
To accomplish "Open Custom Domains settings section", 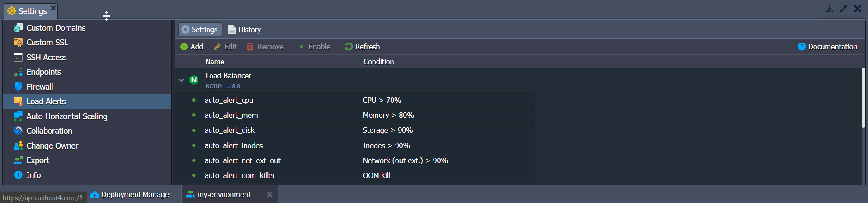I will [56, 28].
